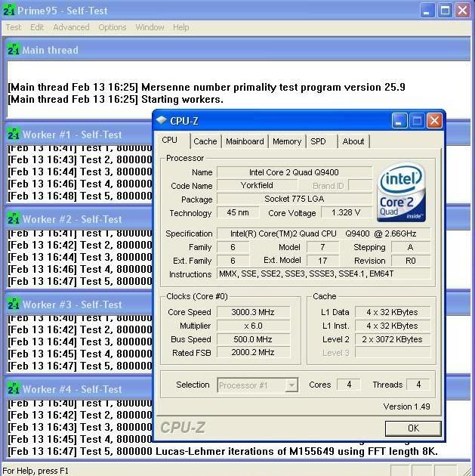Viewport: 475px width, 476px height.
Task: Click the Mersenne number primality test line
Action: click(x=206, y=87)
